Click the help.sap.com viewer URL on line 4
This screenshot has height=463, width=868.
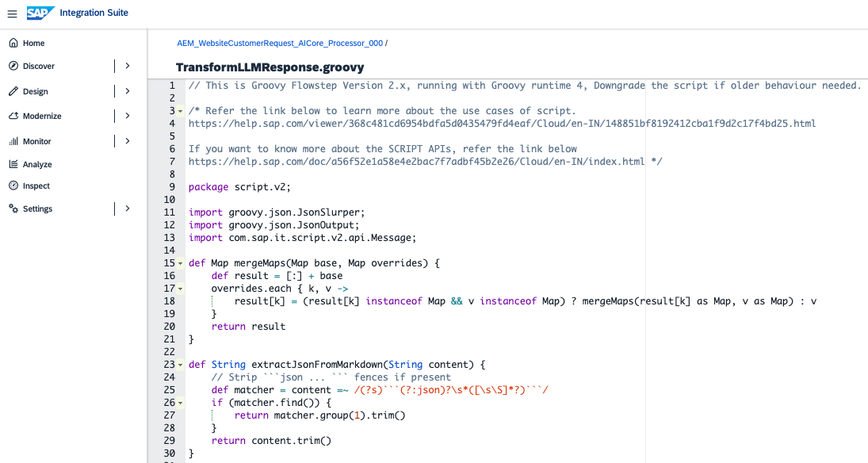(x=502, y=124)
